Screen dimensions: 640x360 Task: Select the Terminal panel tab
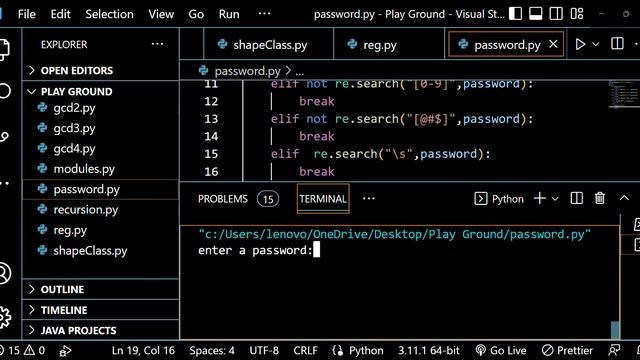(323, 199)
